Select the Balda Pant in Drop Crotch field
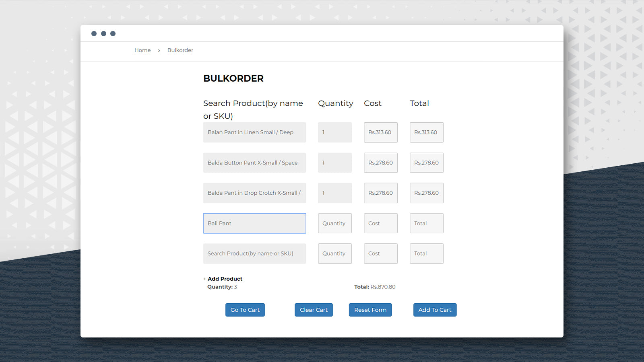The width and height of the screenshot is (644, 362). (x=254, y=193)
